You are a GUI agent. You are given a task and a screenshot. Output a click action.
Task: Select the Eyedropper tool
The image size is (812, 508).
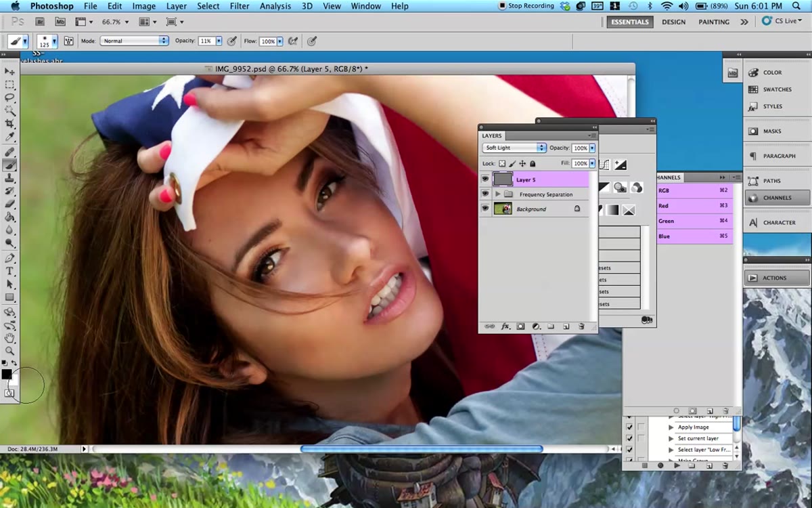[x=9, y=137]
